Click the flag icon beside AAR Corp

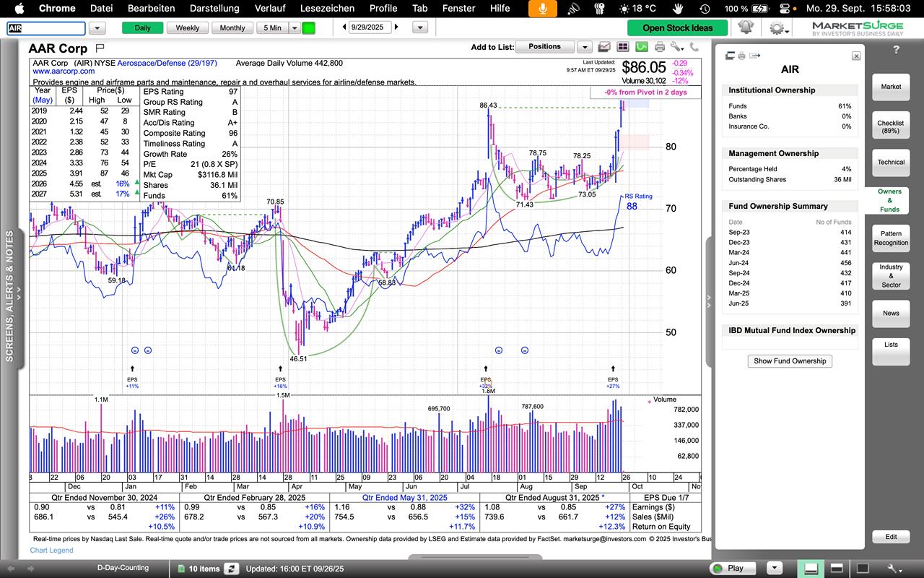[x=100, y=48]
